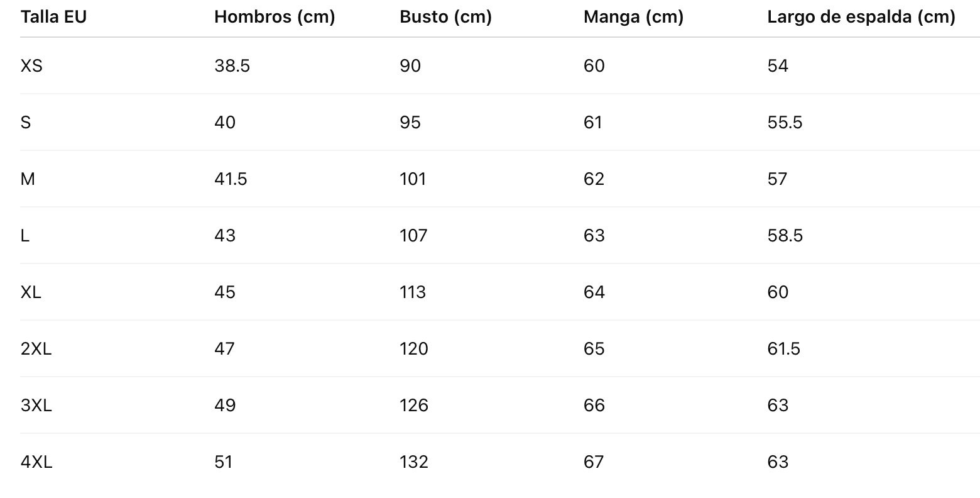The width and height of the screenshot is (980, 498).
Task: Click the 120 bust value for 2XL
Action: (413, 349)
